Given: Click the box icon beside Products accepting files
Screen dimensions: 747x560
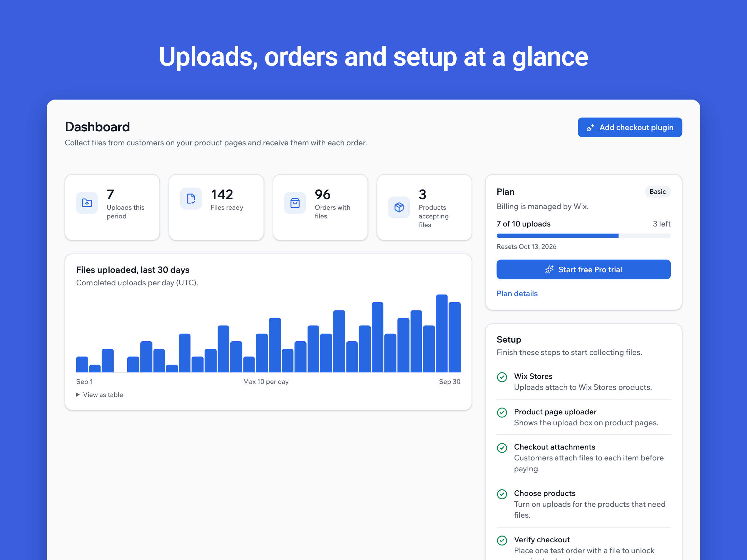Looking at the screenshot, I should coord(399,207).
